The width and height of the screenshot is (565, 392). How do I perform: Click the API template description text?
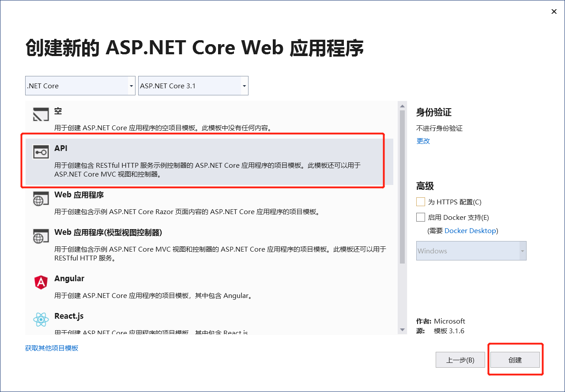pyautogui.click(x=207, y=170)
